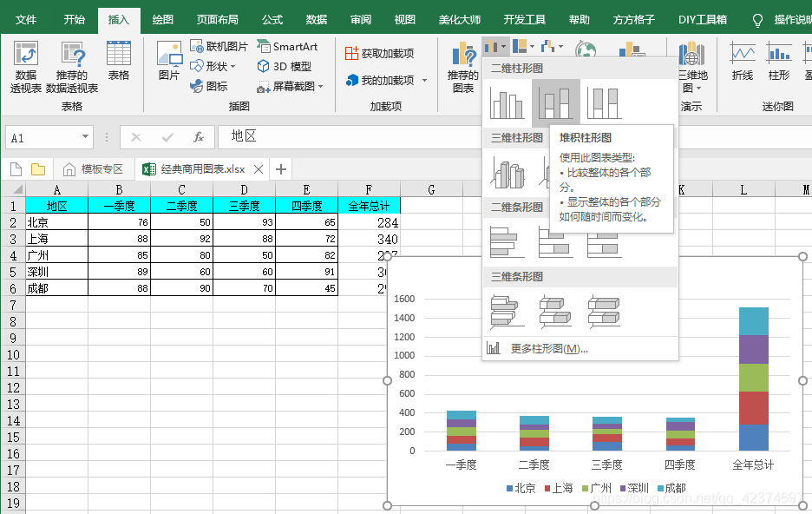The image size is (812, 514).
Task: Insert a line sparkline
Action: pos(743,61)
